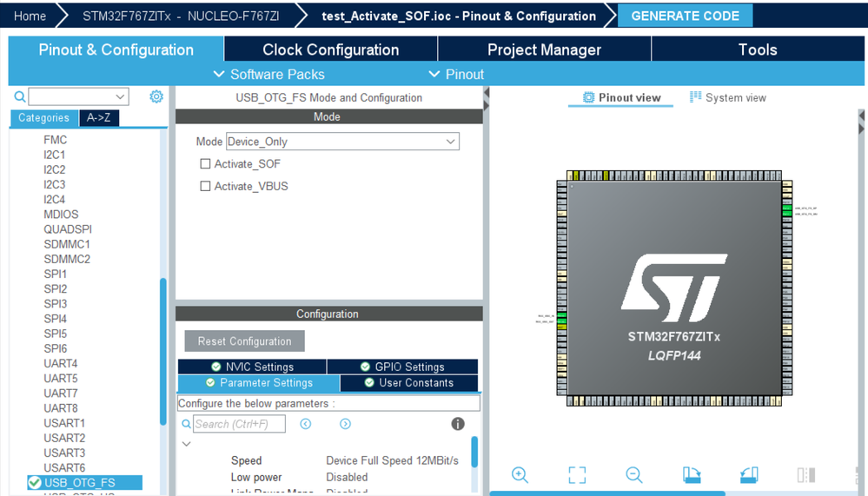Screen dimensions: 868x496
Task: Switch to Clock Configuration tab
Action: pyautogui.click(x=330, y=50)
